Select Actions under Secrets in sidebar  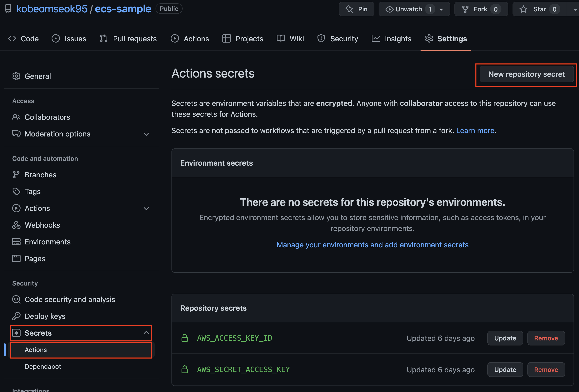point(81,350)
